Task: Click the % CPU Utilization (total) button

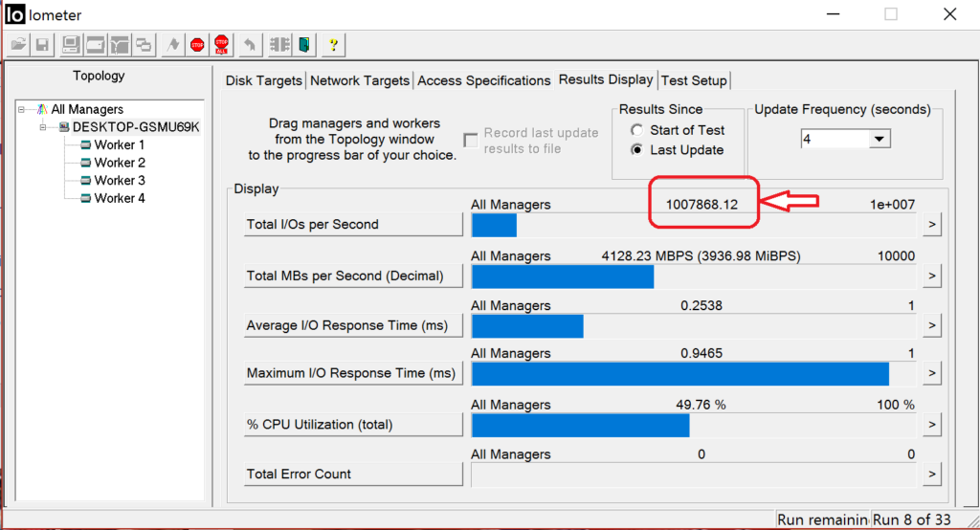Action: [x=353, y=425]
